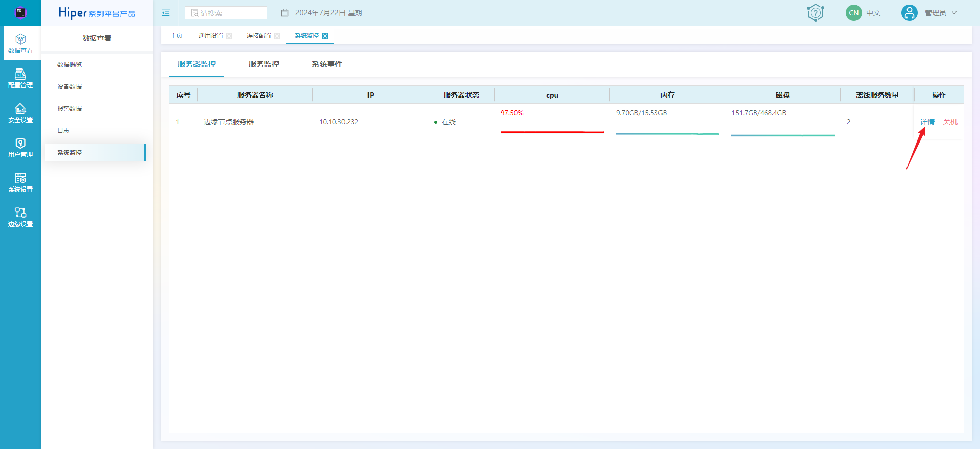The image size is (980, 449).
Task: Focus the 请搜索 search input
Action: coord(226,13)
